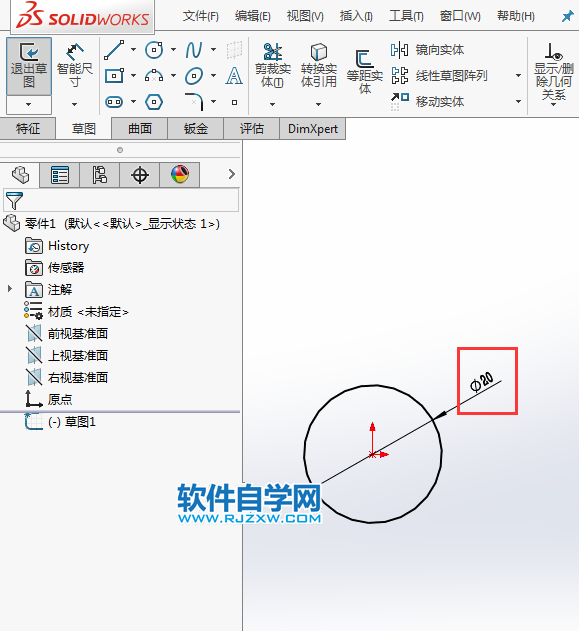The height and width of the screenshot is (631, 579).
Task: Click the grayed Plane tool icon
Action: [x=234, y=50]
